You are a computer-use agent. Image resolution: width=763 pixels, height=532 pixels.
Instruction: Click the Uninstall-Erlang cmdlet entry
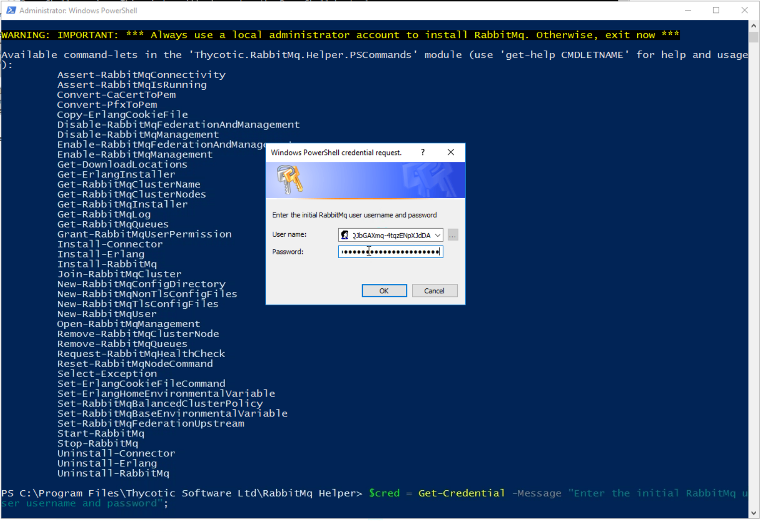pyautogui.click(x=107, y=463)
